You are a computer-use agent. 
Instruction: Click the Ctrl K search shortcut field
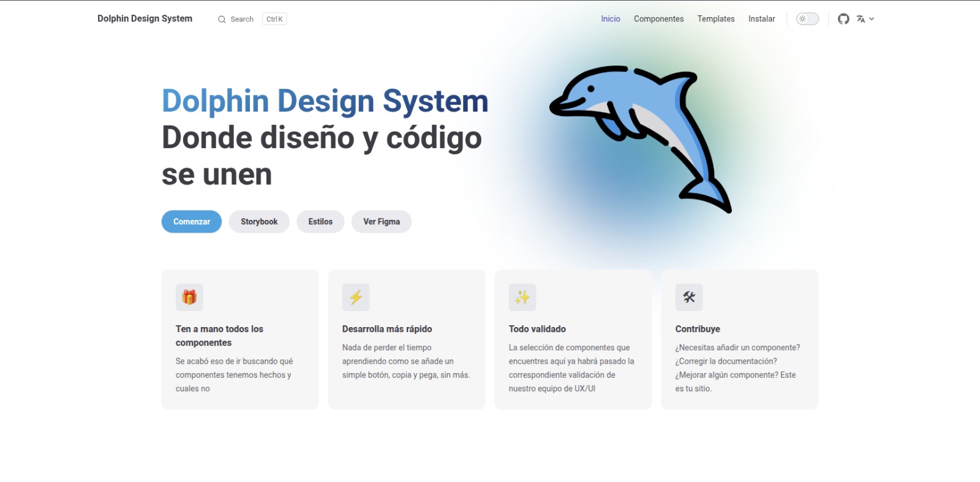tap(274, 19)
